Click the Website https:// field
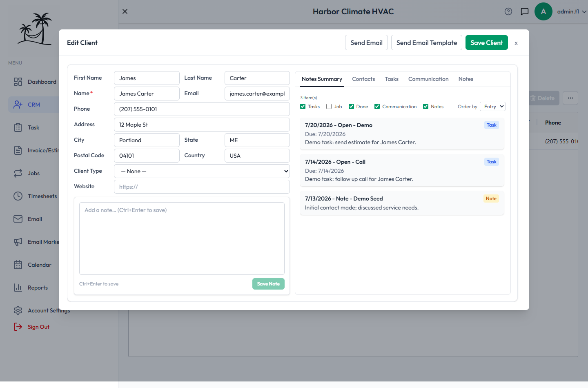The image size is (588, 388). 202,187
